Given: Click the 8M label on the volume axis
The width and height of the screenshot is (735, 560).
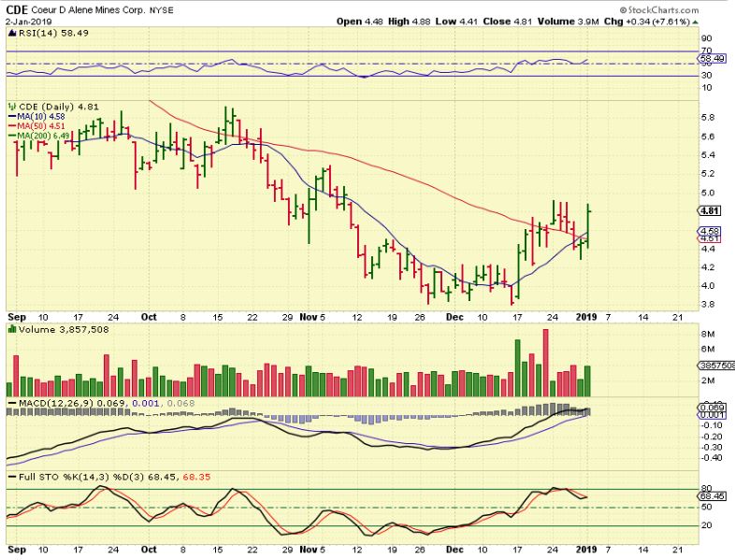Looking at the screenshot, I should pyautogui.click(x=708, y=334).
